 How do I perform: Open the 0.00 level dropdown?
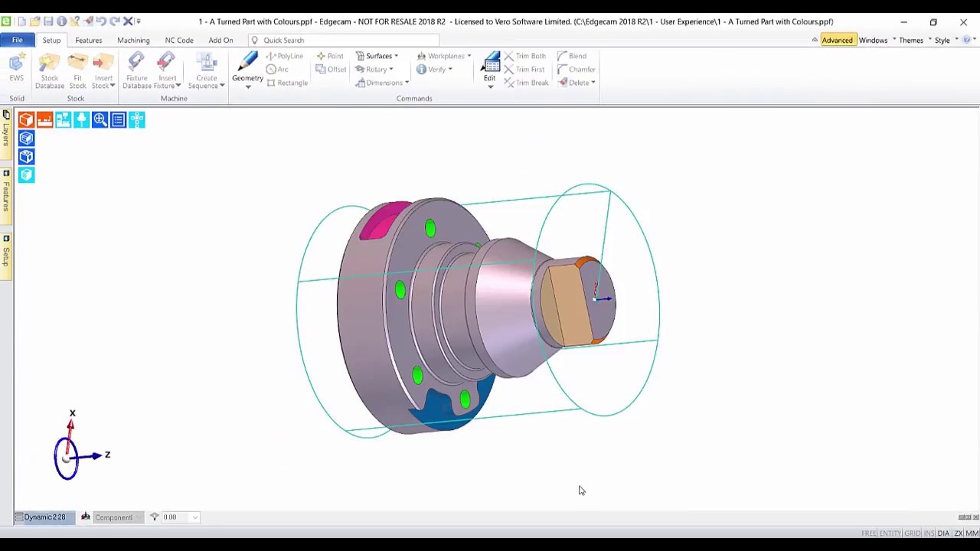[195, 517]
